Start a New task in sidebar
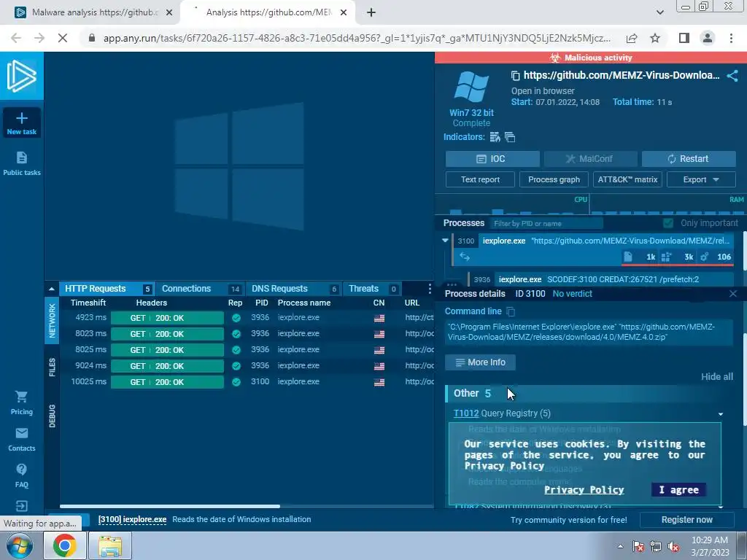This screenshot has height=560, width=747. [x=21, y=122]
